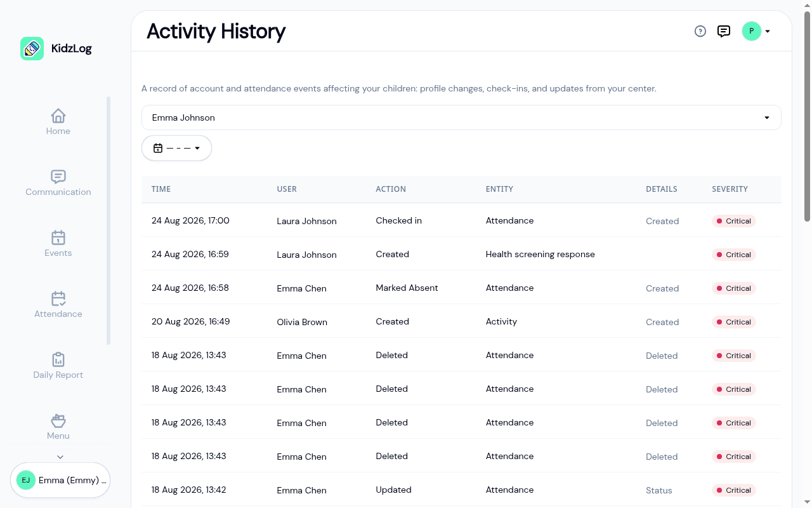Open the date range picker dropdown arrow

(197, 148)
